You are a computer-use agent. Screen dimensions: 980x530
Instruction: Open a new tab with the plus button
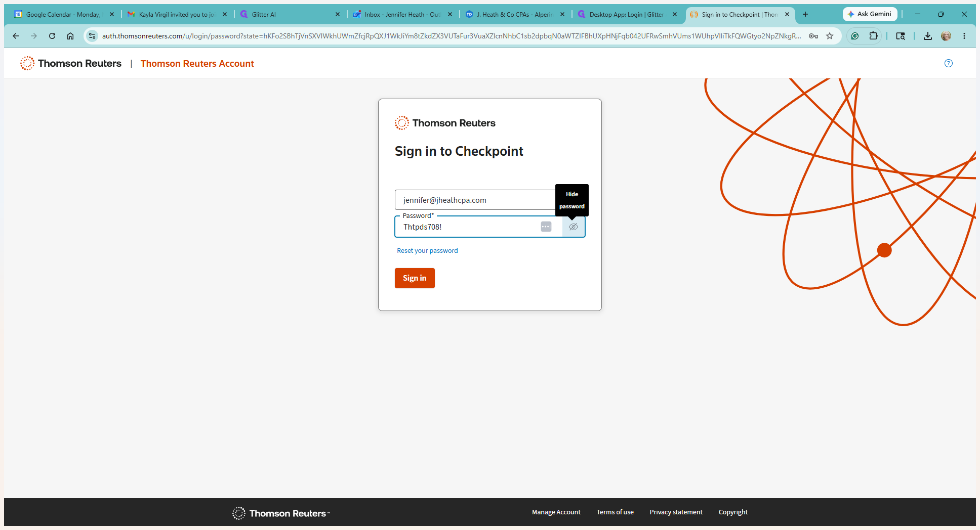[805, 14]
